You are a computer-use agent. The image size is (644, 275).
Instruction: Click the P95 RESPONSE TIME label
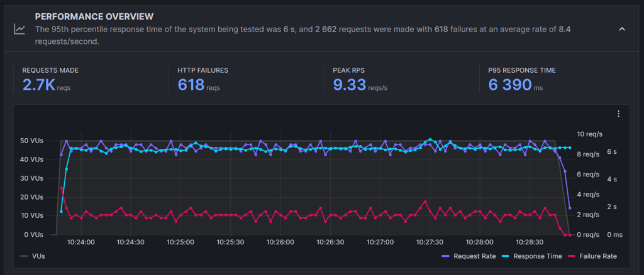[x=522, y=70]
